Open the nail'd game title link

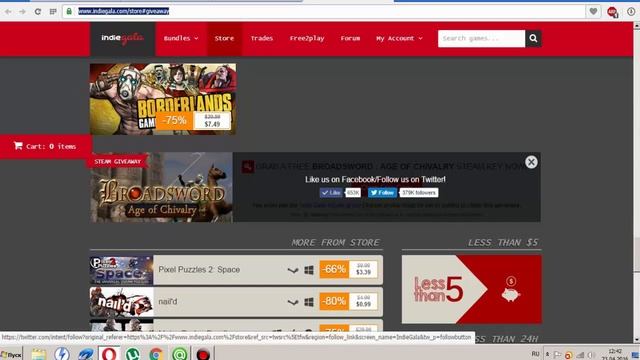168,302
